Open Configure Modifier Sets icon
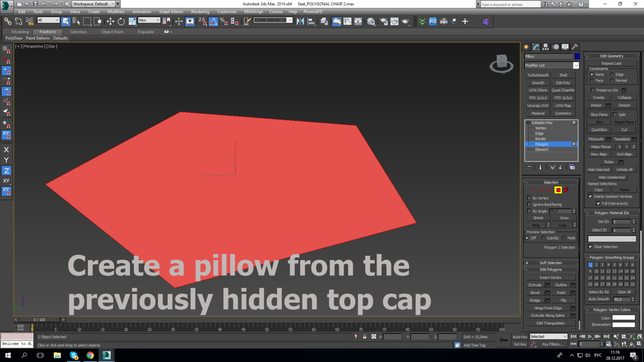644x362 pixels. (x=573, y=167)
